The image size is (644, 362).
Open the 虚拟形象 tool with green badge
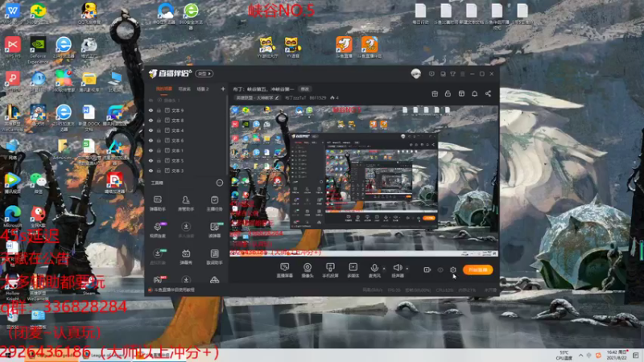pyautogui.click(x=157, y=257)
